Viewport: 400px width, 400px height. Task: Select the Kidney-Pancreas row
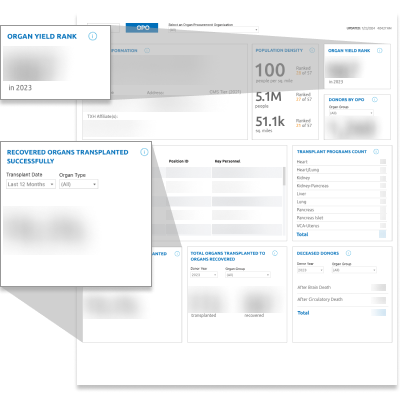(x=341, y=186)
